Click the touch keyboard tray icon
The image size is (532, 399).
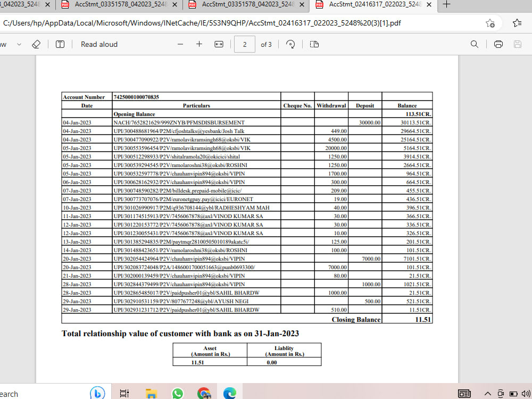(x=464, y=394)
